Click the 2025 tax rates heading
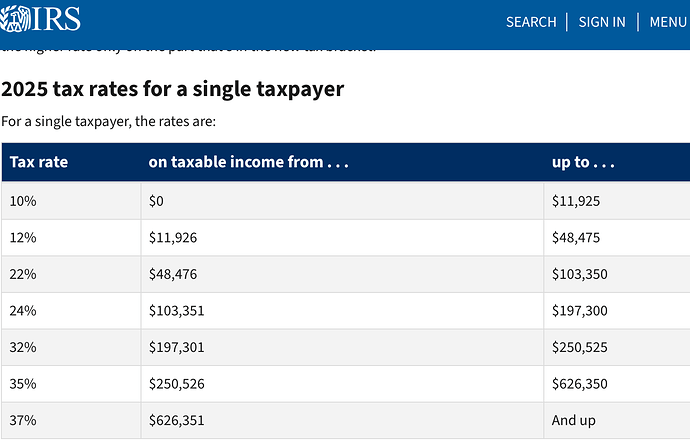This screenshot has width=690, height=440. point(172,89)
